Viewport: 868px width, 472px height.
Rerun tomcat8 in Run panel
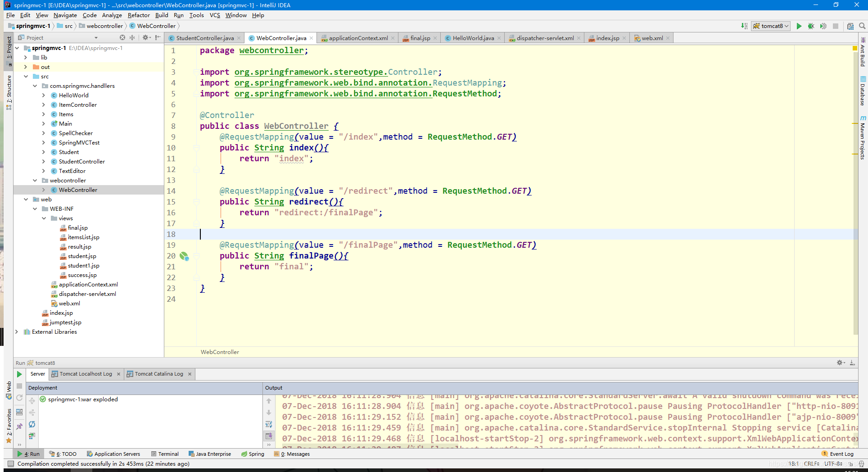pos(19,374)
